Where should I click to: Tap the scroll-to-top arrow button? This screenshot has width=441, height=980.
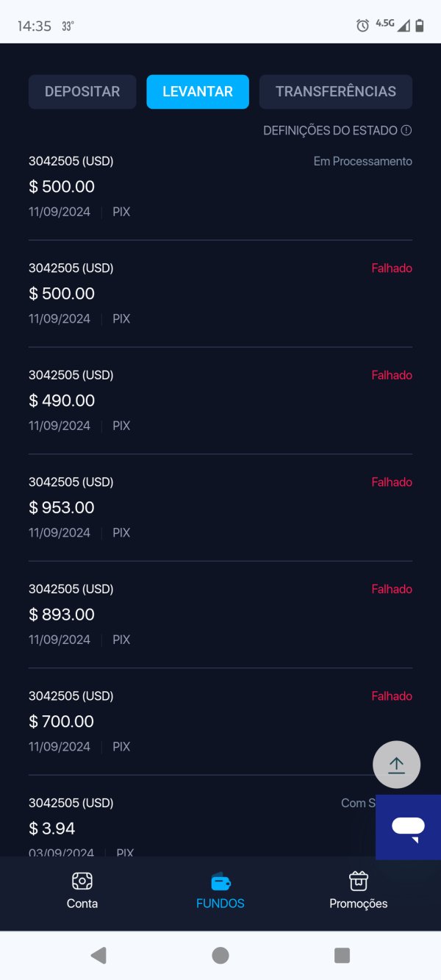(x=397, y=765)
